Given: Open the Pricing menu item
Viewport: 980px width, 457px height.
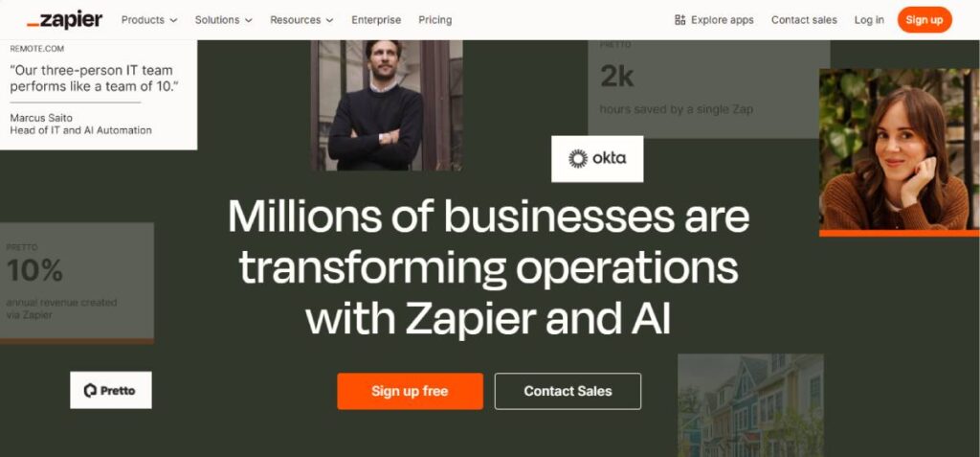Looking at the screenshot, I should point(435,20).
